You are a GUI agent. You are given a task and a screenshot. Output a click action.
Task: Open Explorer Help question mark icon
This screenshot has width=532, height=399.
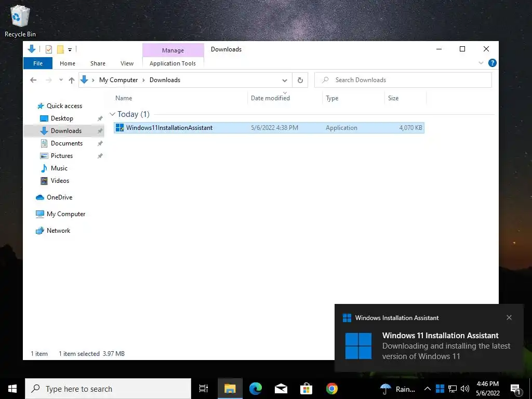point(493,63)
